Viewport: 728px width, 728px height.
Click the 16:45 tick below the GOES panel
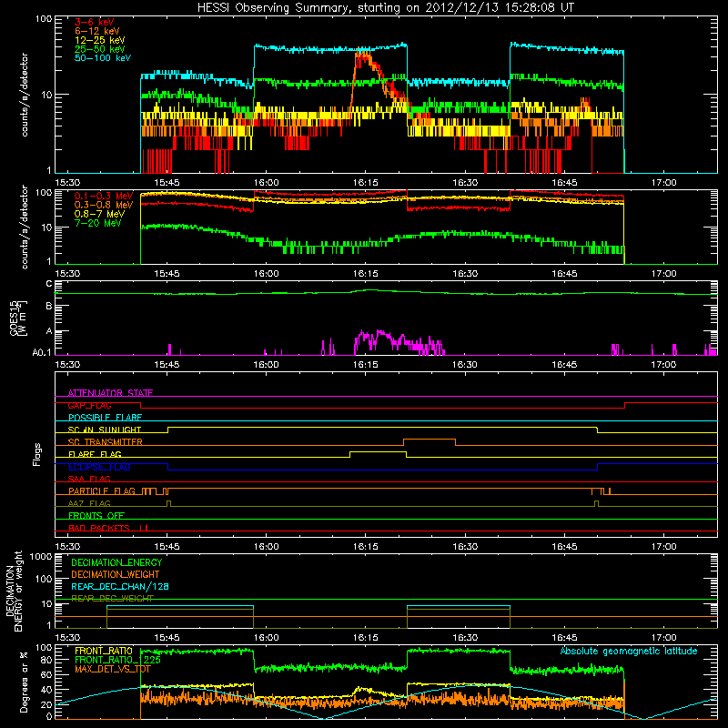point(564,365)
